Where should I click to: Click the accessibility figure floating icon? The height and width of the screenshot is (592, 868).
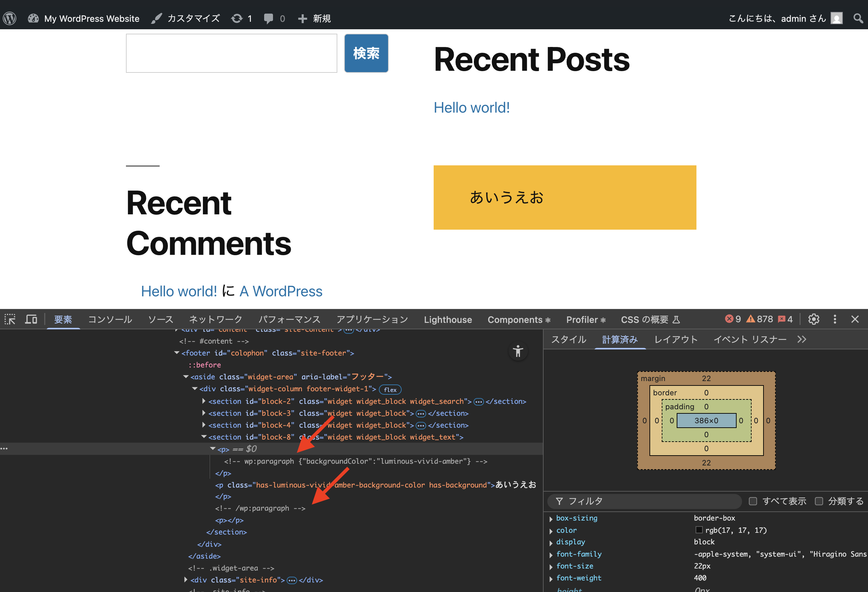pyautogui.click(x=518, y=351)
